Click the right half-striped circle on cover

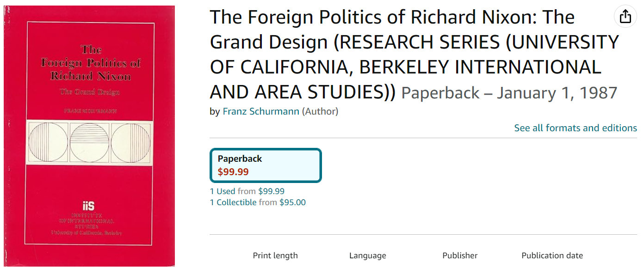pos(131,142)
